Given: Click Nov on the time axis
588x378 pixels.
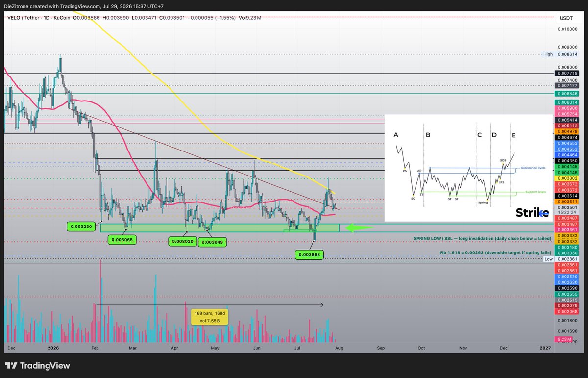Looking at the screenshot, I should point(463,348).
